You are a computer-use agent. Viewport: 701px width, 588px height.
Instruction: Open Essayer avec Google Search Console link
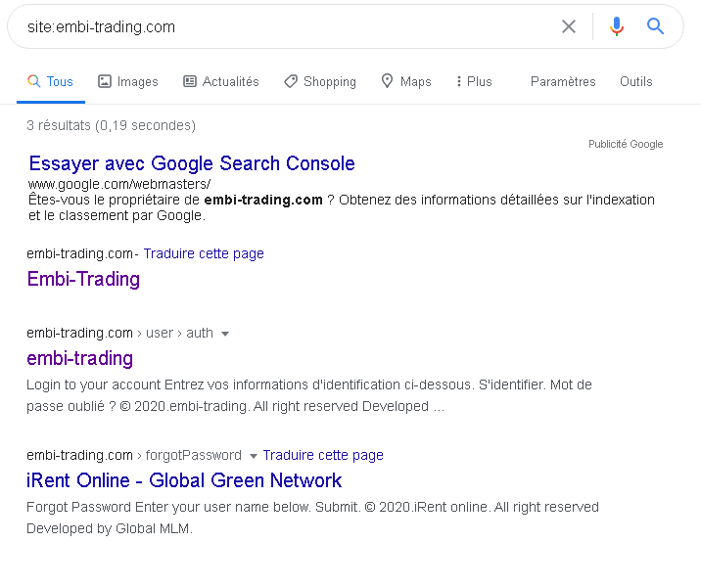coord(192,163)
